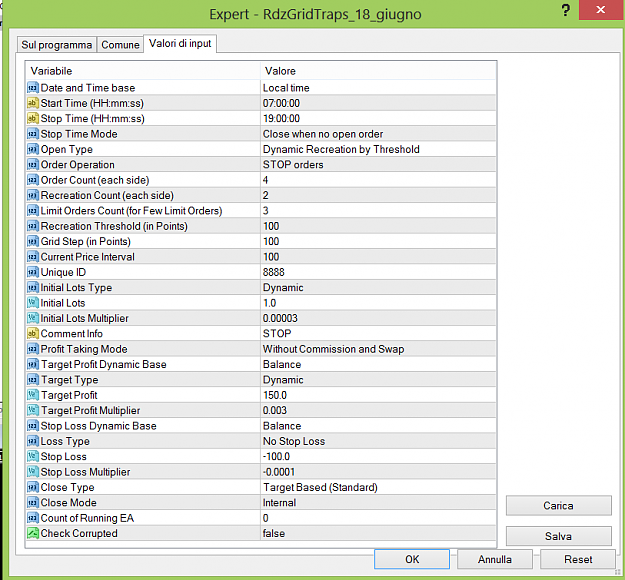The width and height of the screenshot is (625, 580).
Task: Select the Valori di input tab
Action: [x=180, y=43]
